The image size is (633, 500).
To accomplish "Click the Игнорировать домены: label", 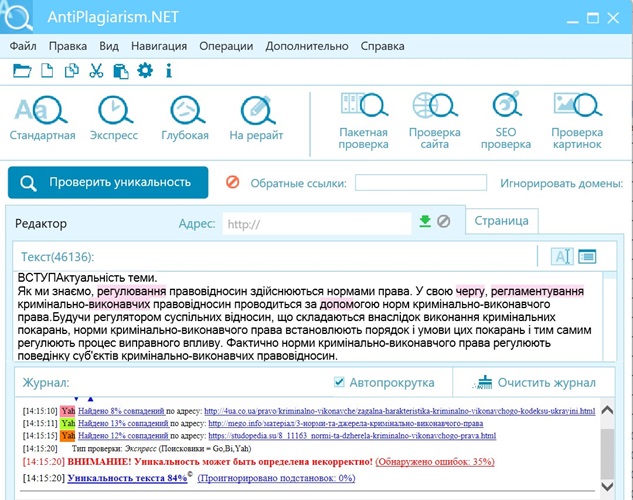I will (x=561, y=183).
